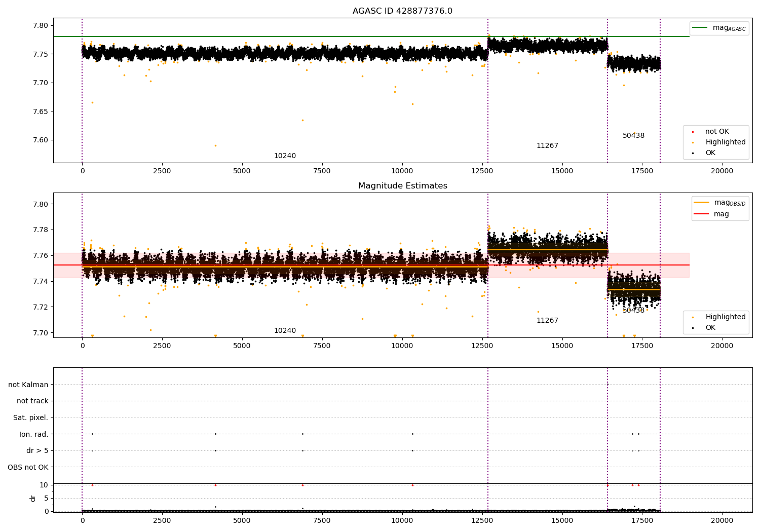Image resolution: width=760 pixels, height=532 pixels.
Task: Click the 7.78 y-tick of the middle plot
Action: pyautogui.click(x=41, y=230)
